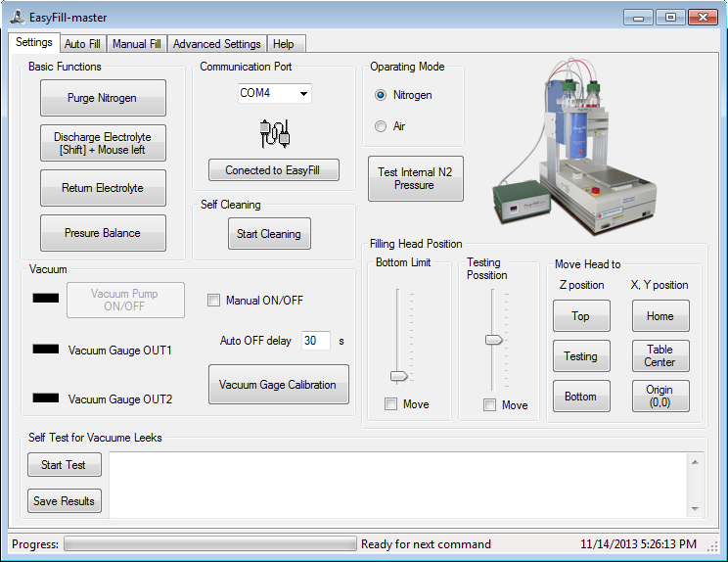Click the resize grip in status bar corner
728x562 pixels.
pyautogui.click(x=712, y=546)
